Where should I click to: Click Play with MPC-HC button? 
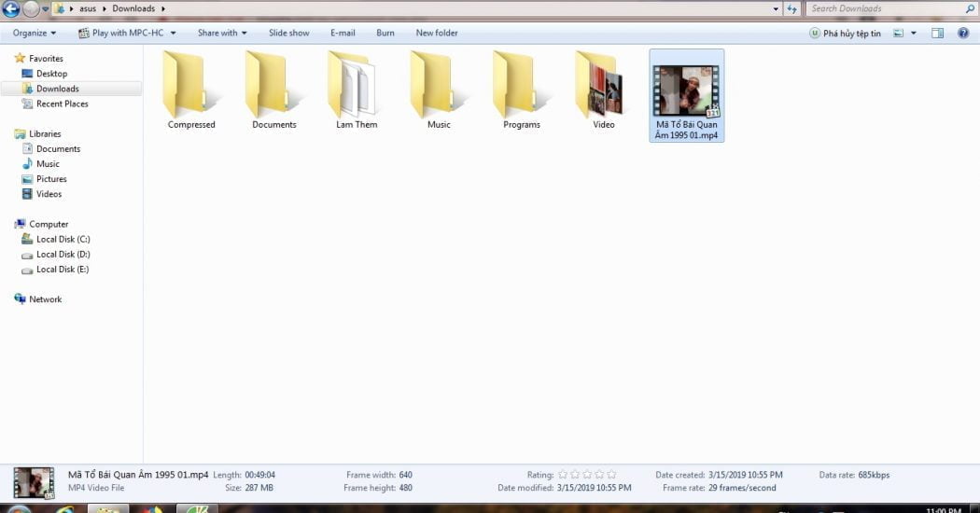(x=121, y=33)
